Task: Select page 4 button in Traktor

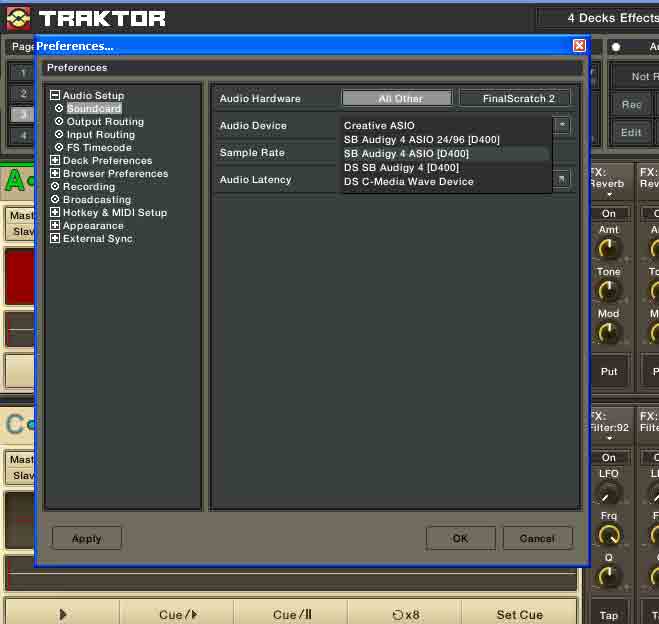Action: pyautogui.click(x=23, y=135)
